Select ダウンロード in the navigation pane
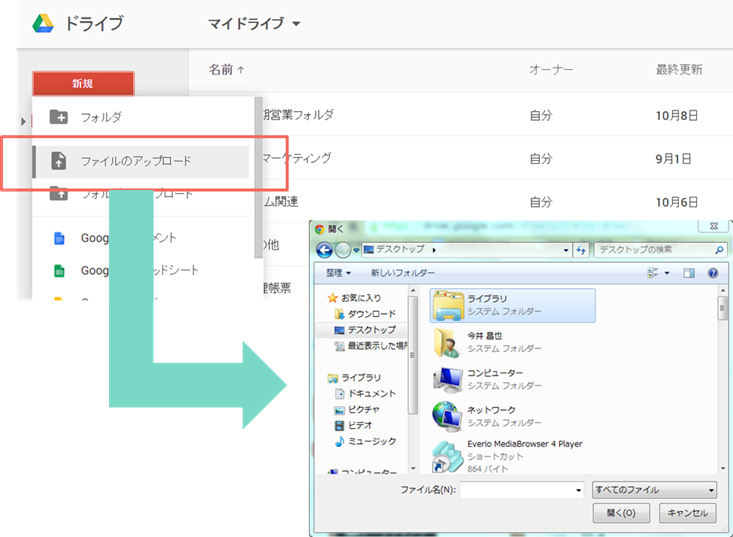The height and width of the screenshot is (537, 733). [371, 313]
